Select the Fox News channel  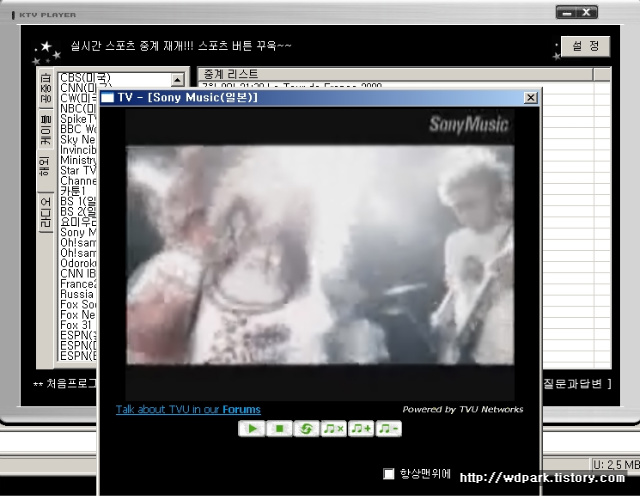(x=78, y=315)
